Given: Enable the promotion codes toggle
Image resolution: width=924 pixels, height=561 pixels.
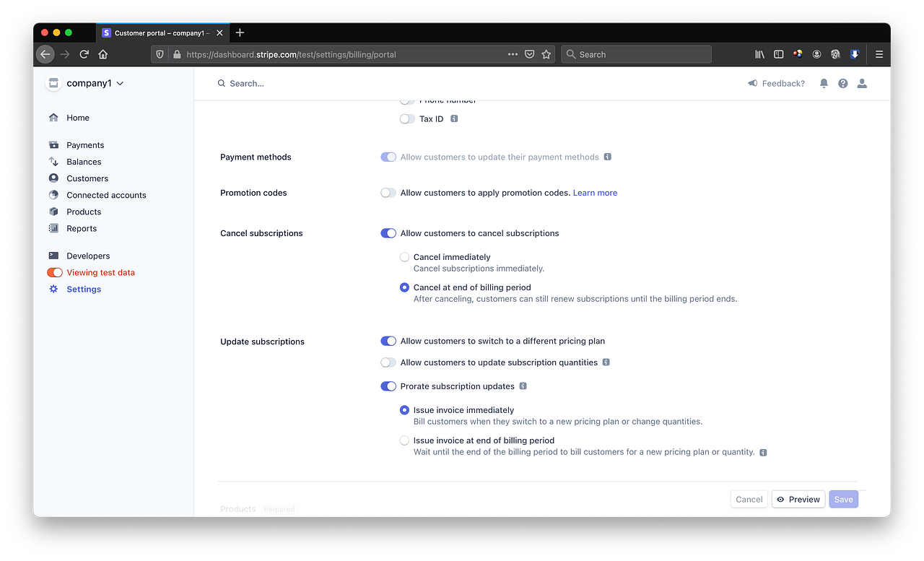Looking at the screenshot, I should [x=388, y=193].
